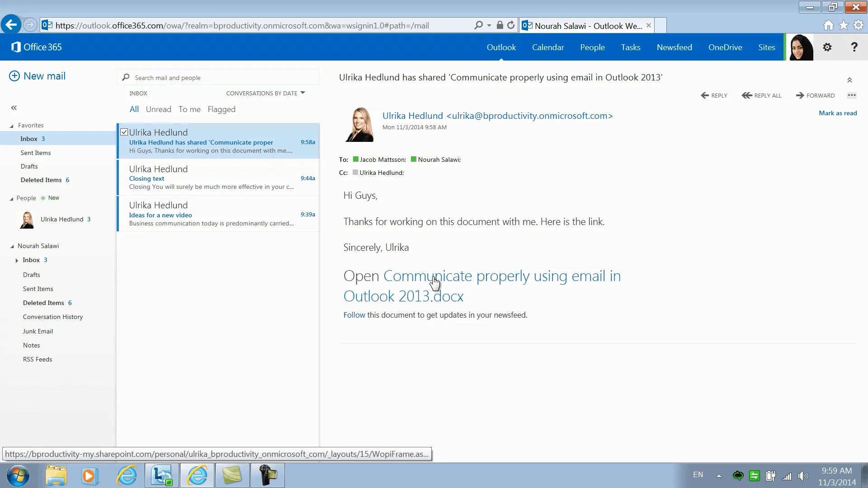The width and height of the screenshot is (868, 488).
Task: Click the Reply arrow icon
Action: [x=704, y=95]
